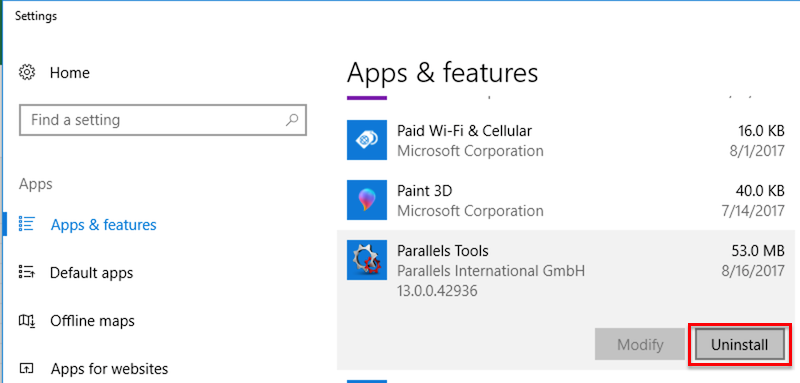Click the Find a setting search box
The image size is (800, 383).
tap(163, 120)
